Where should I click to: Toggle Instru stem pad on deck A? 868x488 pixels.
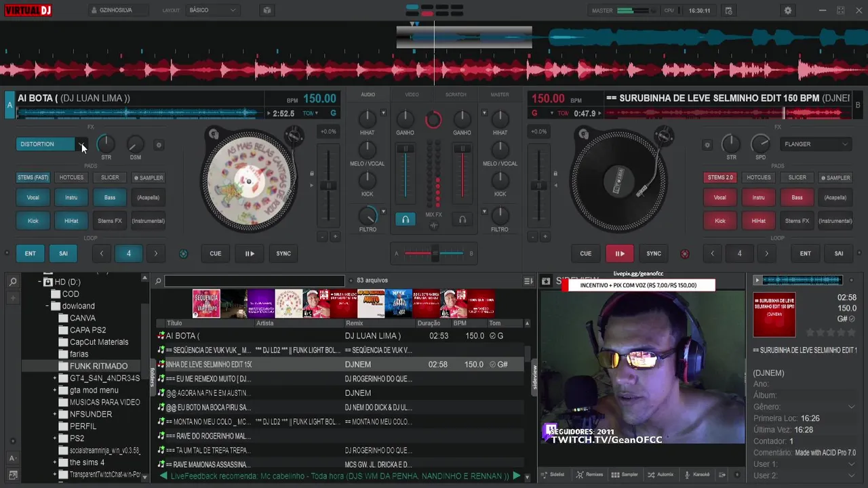(71, 197)
